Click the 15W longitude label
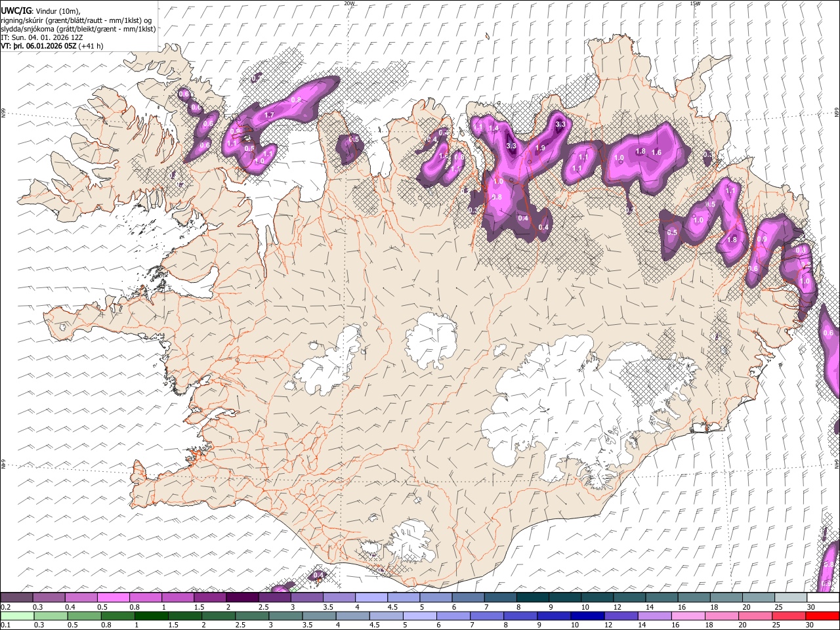The height and width of the screenshot is (630, 840). (x=695, y=3)
